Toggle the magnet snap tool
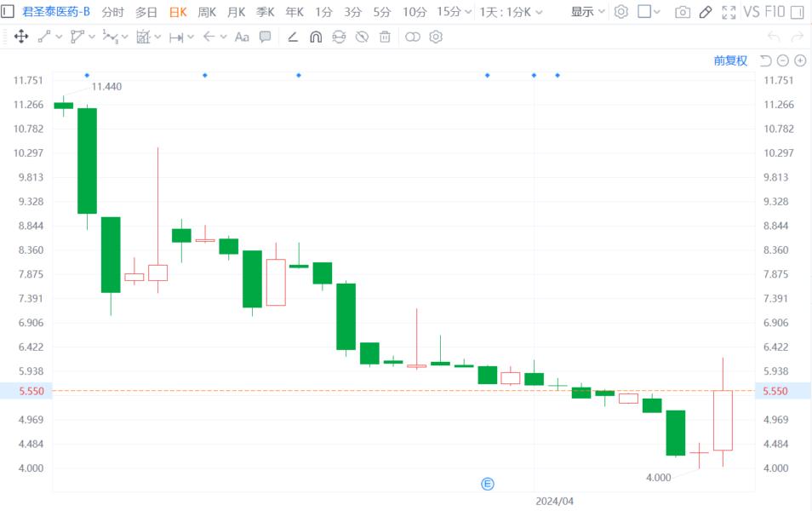The image size is (812, 511). [x=316, y=37]
